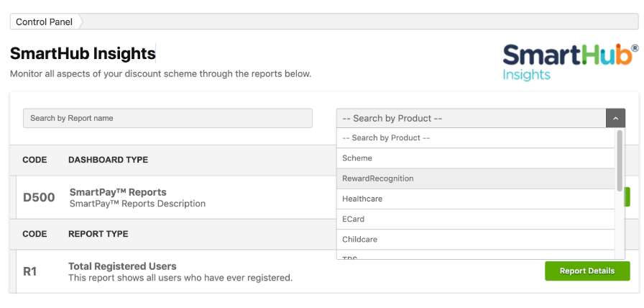Image resolution: width=644 pixels, height=308 pixels.
Task: Select the '-- Search by Product --' list option
Action: 476,137
